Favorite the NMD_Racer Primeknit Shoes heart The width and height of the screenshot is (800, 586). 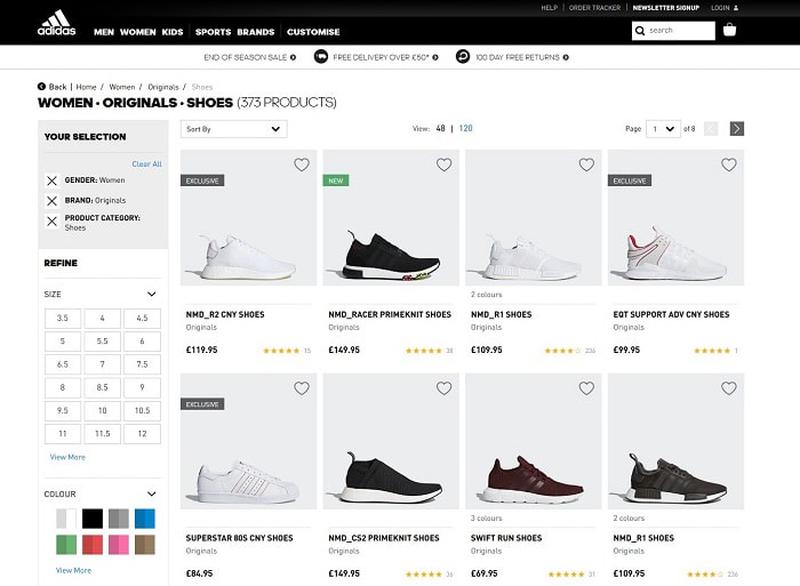(x=444, y=165)
